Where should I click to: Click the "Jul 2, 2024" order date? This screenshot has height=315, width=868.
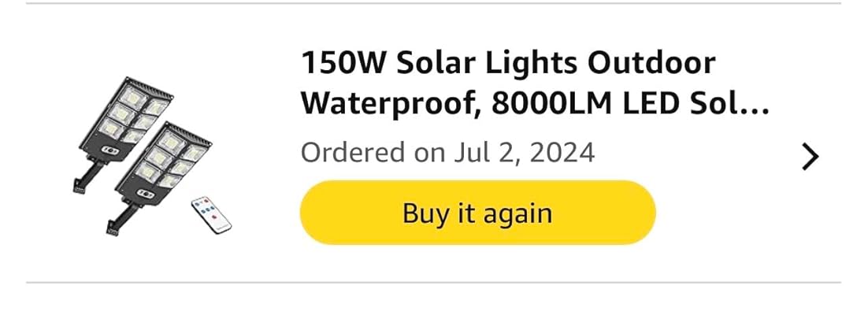click(524, 152)
